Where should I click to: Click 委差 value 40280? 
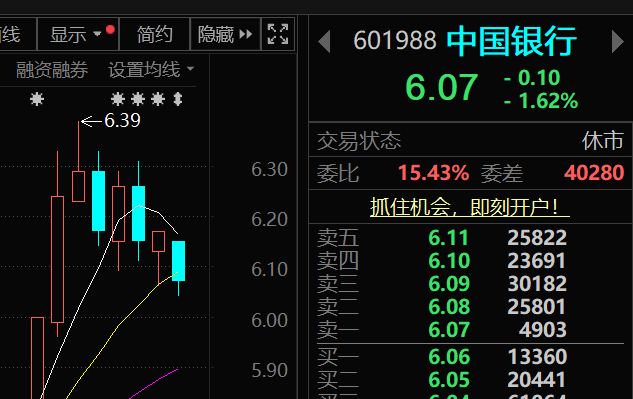point(594,173)
